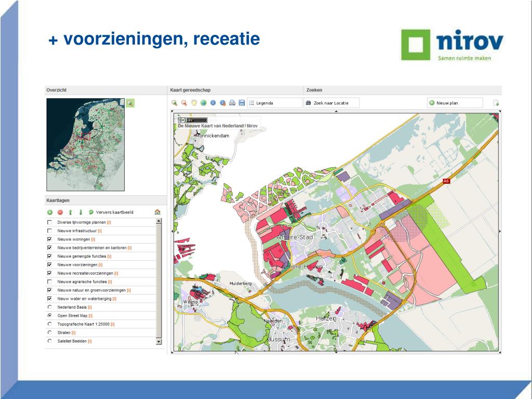Click the Almere-Stad label on the map
This screenshot has height=399, width=532.
[x=295, y=237]
